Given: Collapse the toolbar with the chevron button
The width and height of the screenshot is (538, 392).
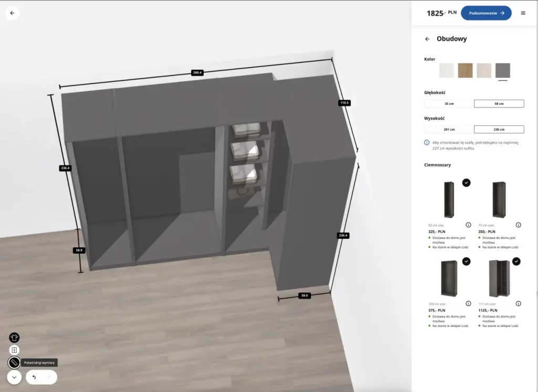Looking at the screenshot, I should (14, 377).
